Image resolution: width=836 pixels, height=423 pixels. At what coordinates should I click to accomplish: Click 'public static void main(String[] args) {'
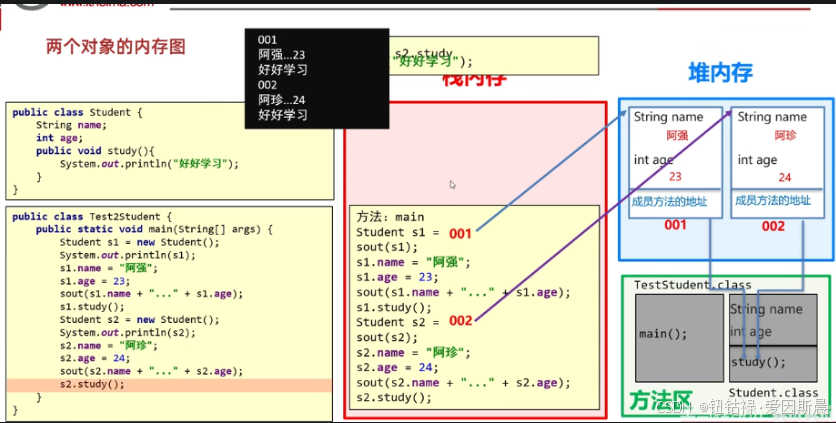(154, 229)
